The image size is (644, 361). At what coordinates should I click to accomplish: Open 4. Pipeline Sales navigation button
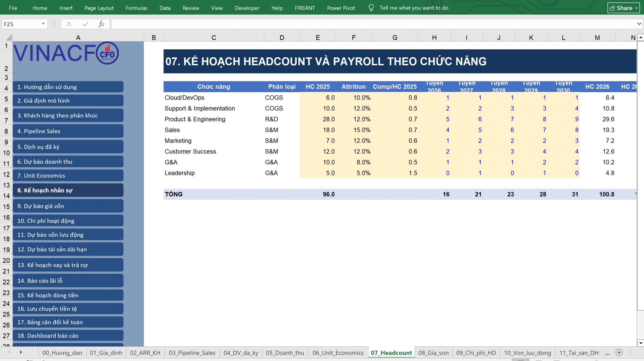(x=68, y=131)
